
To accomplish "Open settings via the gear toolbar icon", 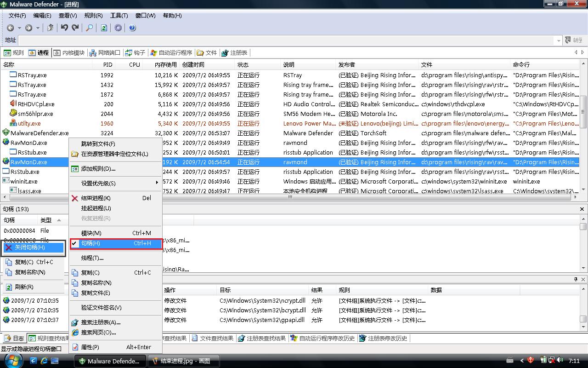I will (118, 28).
